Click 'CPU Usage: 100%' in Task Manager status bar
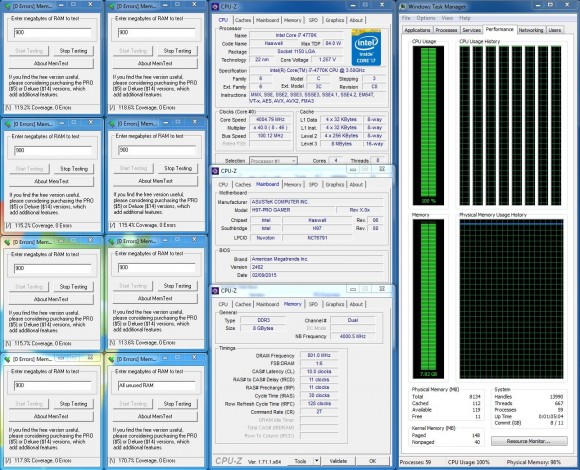The width and height of the screenshot is (580, 470). (468, 462)
